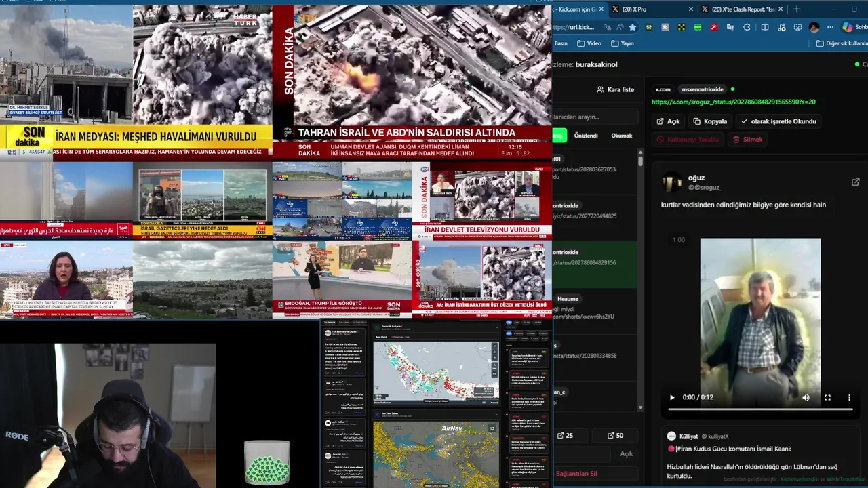Mark as read with olarak işaretle Okundu
Screen dimensions: 868x488
(778, 121)
